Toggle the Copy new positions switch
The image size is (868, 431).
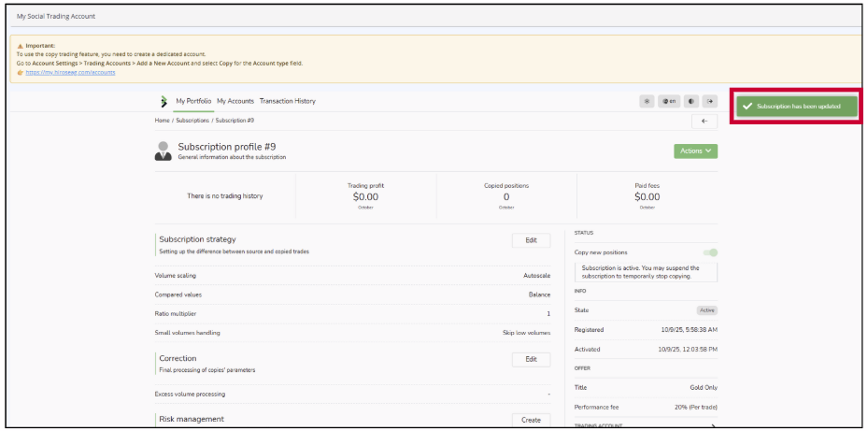click(710, 252)
